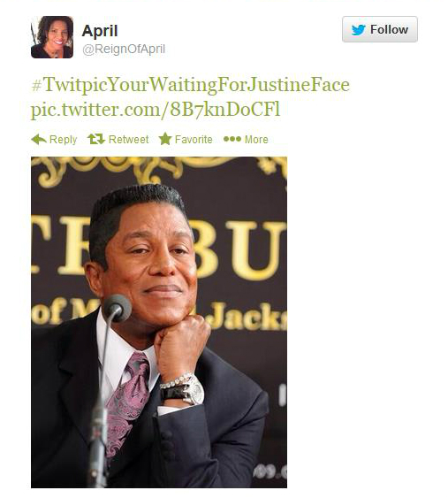Click the Retweet arrows icon
448x498 pixels.
[95, 139]
